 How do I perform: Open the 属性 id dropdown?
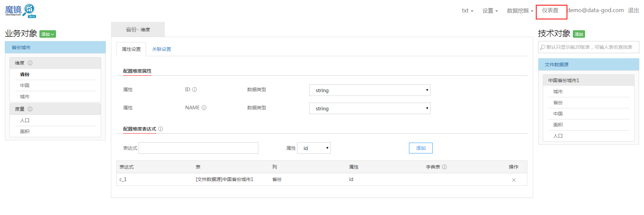[x=314, y=148]
